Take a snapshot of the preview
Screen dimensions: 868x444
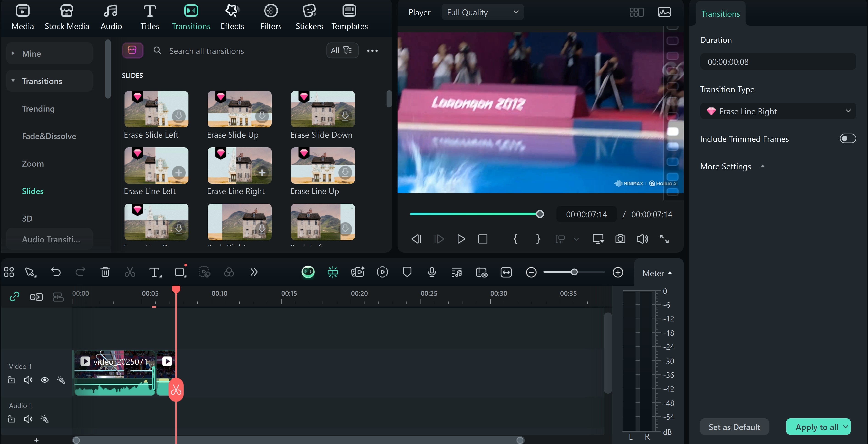(x=620, y=239)
